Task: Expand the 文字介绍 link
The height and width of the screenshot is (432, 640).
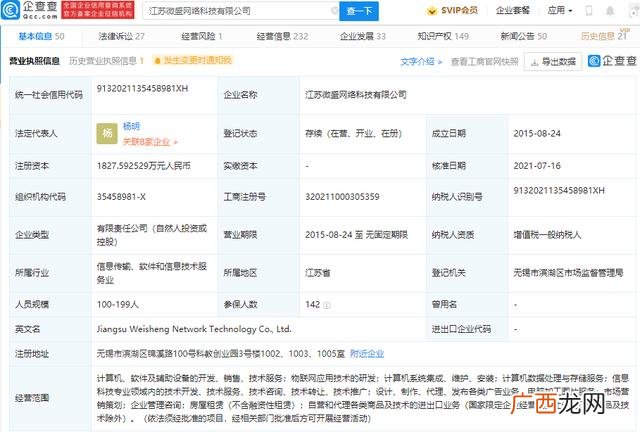Action: (421, 62)
